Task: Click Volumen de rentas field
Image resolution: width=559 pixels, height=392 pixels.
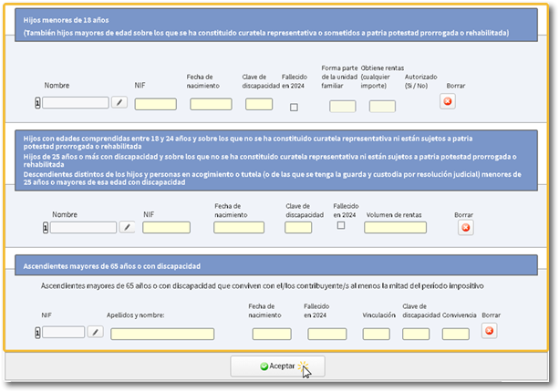Action: (x=397, y=228)
